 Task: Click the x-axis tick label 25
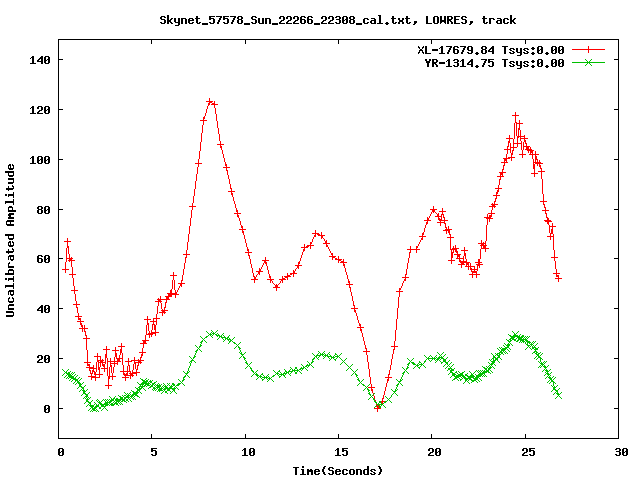click(528, 452)
